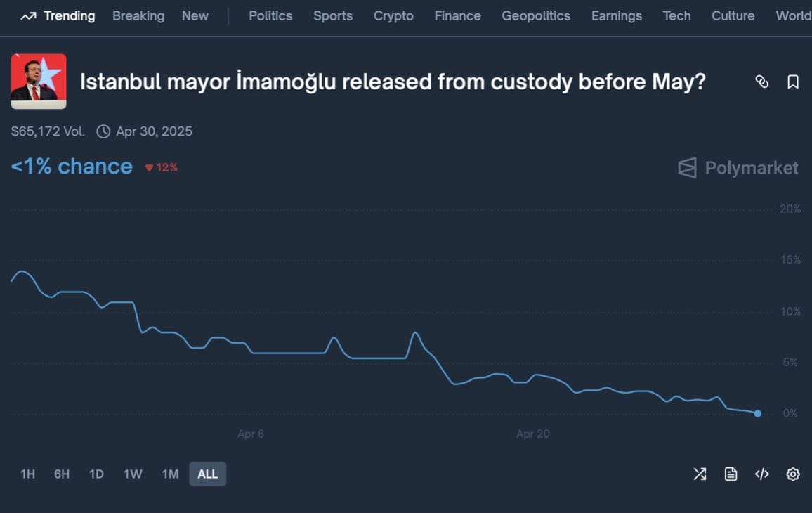Bookmark this İmamoğlu market
Screen dimensions: 812x513
(x=793, y=82)
